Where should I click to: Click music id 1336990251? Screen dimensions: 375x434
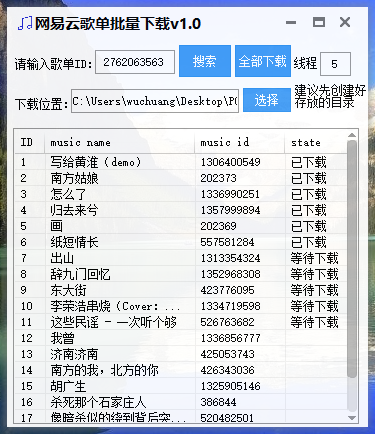[x=230, y=194]
